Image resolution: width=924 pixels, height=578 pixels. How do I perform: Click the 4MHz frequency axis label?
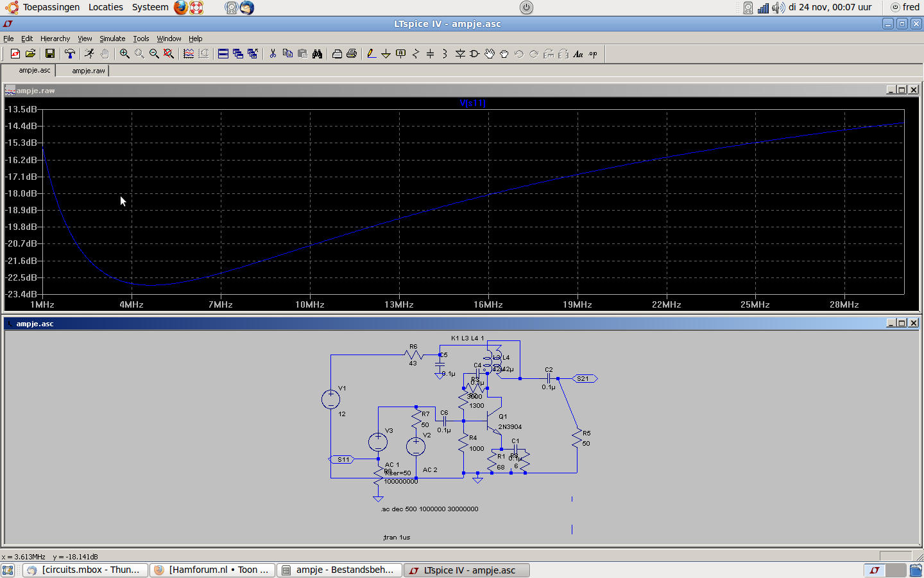(131, 304)
